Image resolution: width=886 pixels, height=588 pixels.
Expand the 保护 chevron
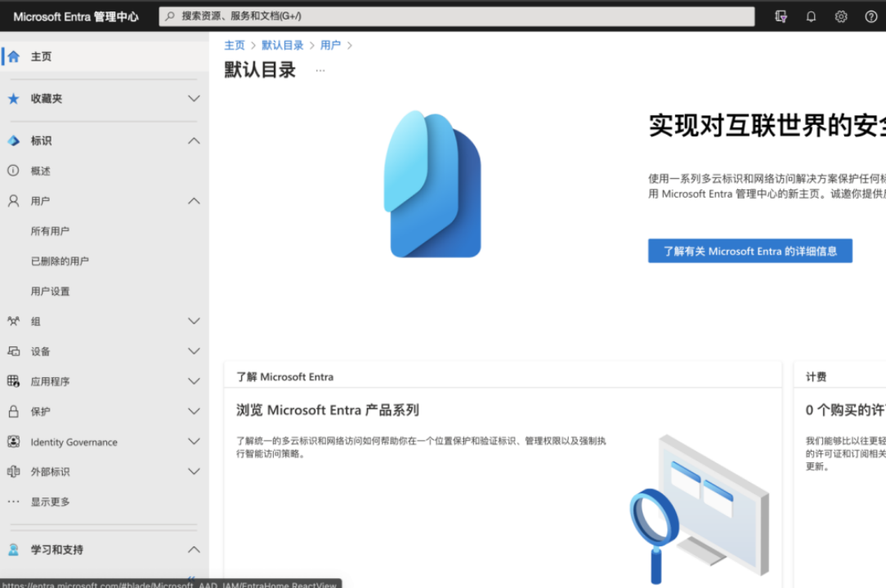tap(194, 412)
